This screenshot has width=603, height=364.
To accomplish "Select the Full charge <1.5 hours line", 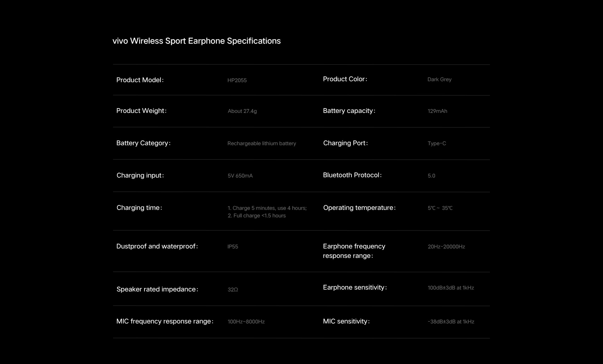I will point(257,216).
